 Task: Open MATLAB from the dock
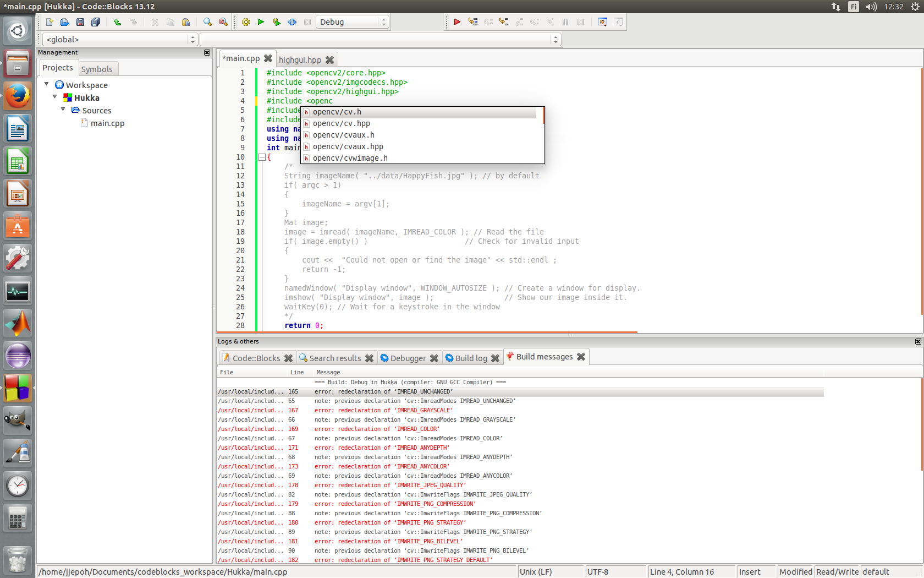coord(18,324)
